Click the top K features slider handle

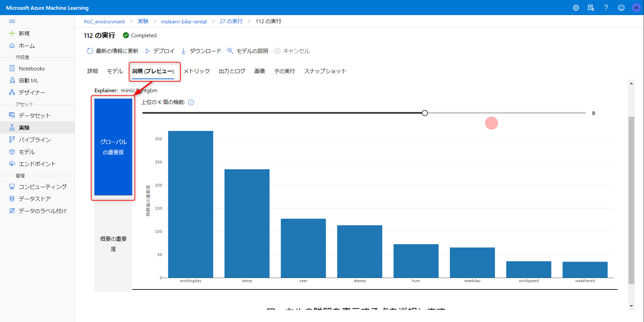coord(425,113)
